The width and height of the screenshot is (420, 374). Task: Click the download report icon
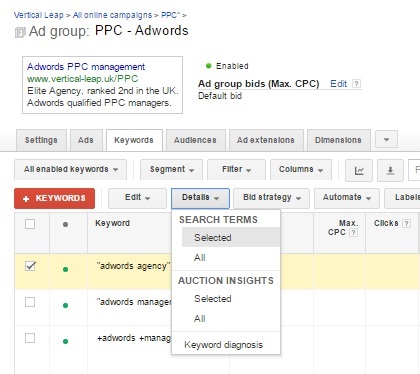point(390,171)
